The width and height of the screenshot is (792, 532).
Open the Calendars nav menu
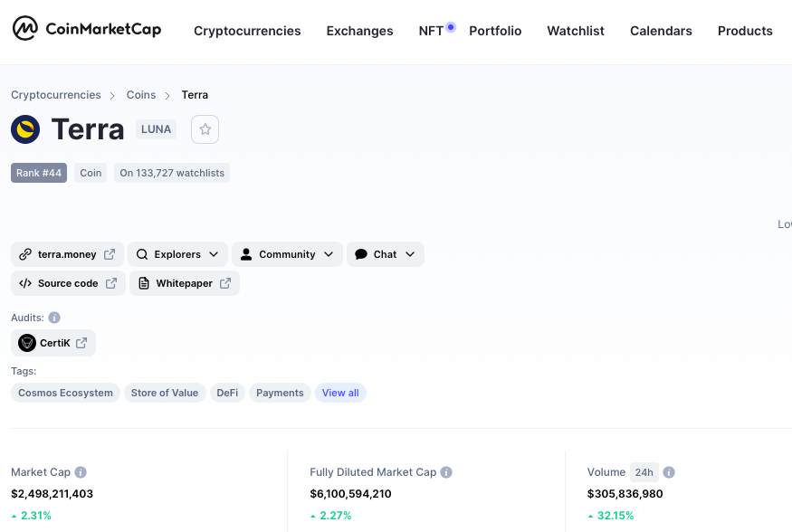click(x=661, y=31)
